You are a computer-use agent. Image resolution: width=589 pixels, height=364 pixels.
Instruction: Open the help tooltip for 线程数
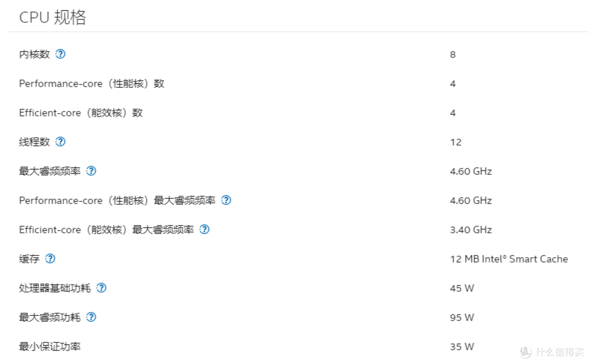coord(61,142)
